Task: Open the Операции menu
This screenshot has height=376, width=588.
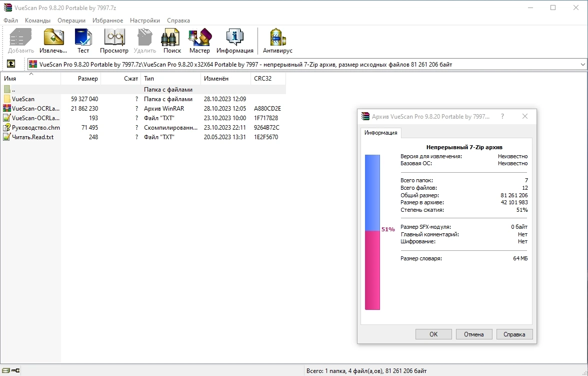Action: point(71,21)
